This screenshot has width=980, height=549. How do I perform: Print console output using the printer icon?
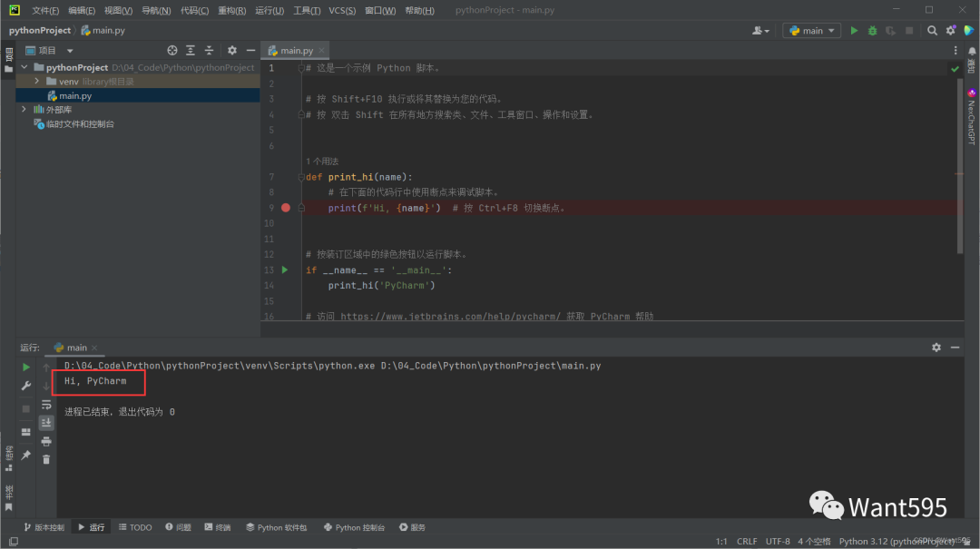coord(46,441)
